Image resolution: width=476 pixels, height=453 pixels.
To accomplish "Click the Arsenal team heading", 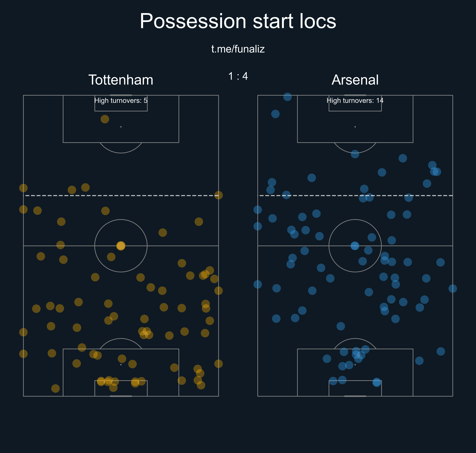I will [355, 80].
